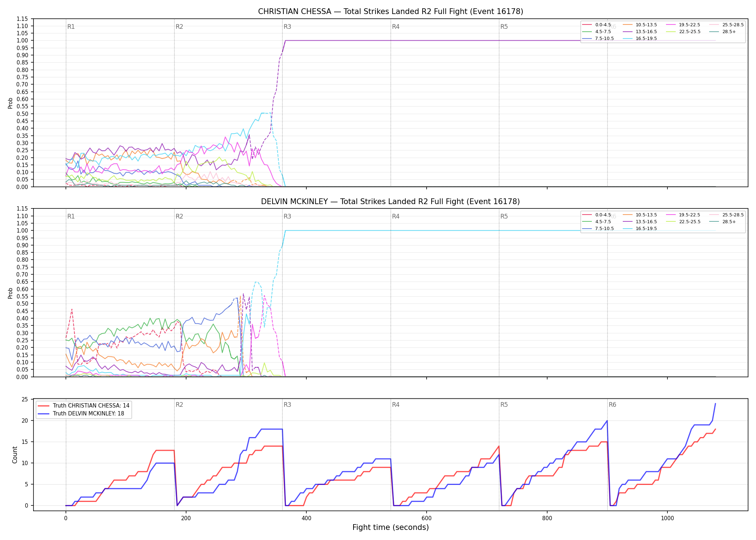Click red line swatch beside Truth CHRISTIAN CHESSA
This screenshot has height=540, width=756.
pos(43,406)
